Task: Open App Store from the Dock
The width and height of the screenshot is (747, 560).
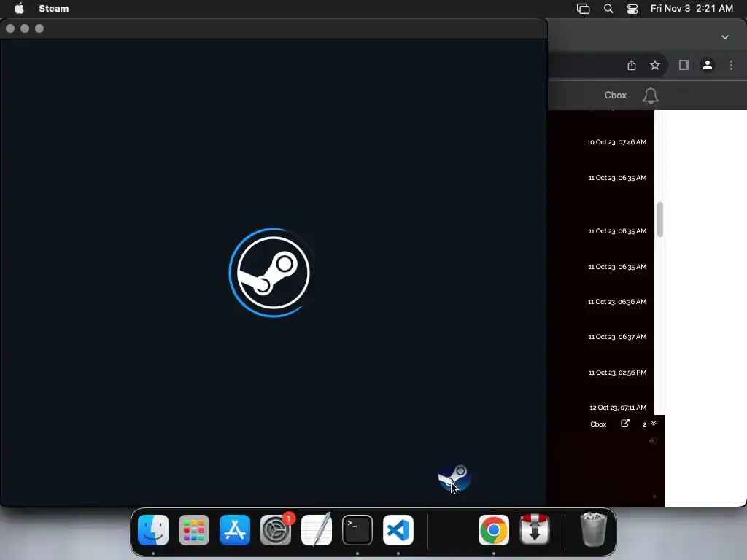Action: point(235,530)
